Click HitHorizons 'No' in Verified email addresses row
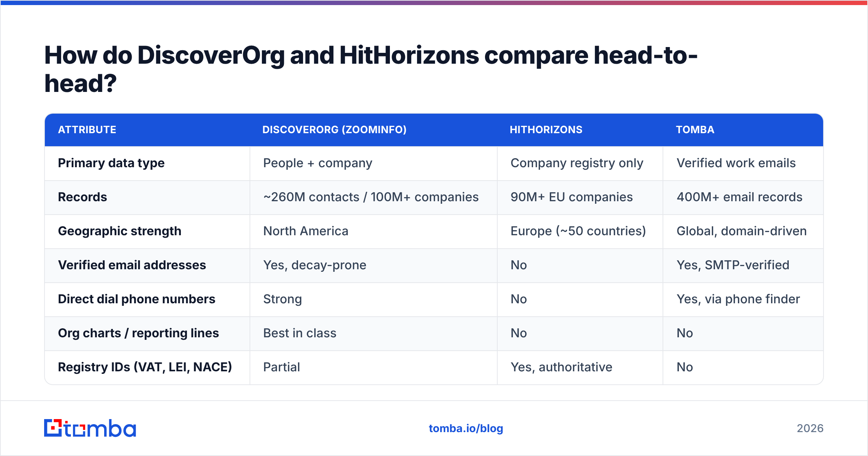 pos(519,265)
